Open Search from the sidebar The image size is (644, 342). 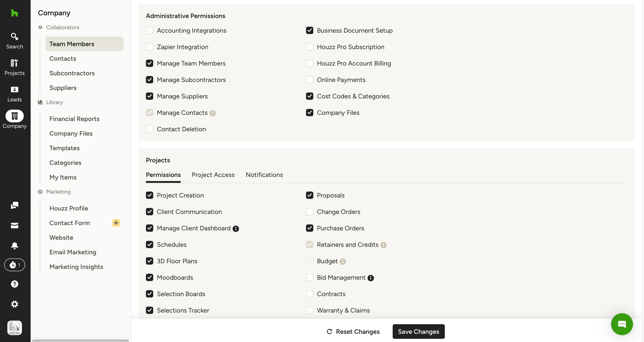click(14, 41)
